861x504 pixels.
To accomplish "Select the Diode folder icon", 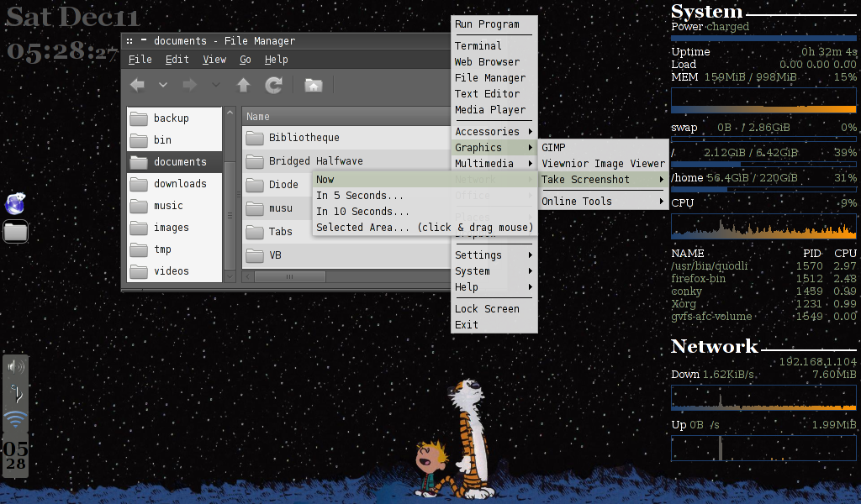I will (x=255, y=185).
